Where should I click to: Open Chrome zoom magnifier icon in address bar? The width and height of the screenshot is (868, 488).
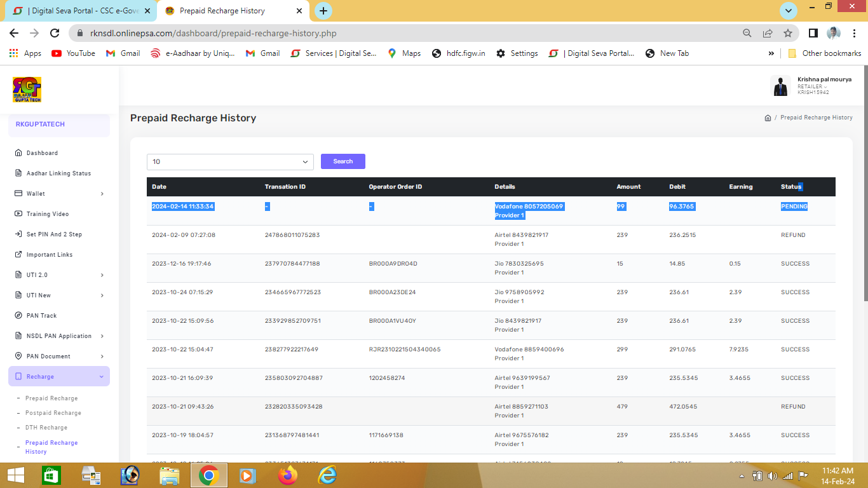coord(747,33)
